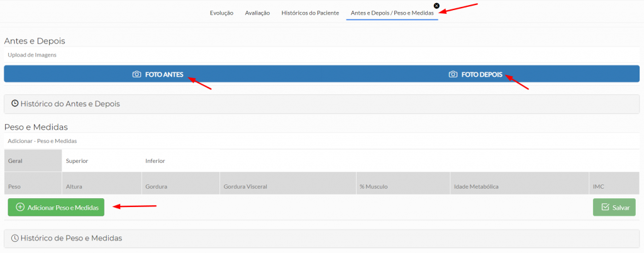The width and height of the screenshot is (644, 253).
Task: Select the Geral measurements tab
Action: [x=16, y=161]
